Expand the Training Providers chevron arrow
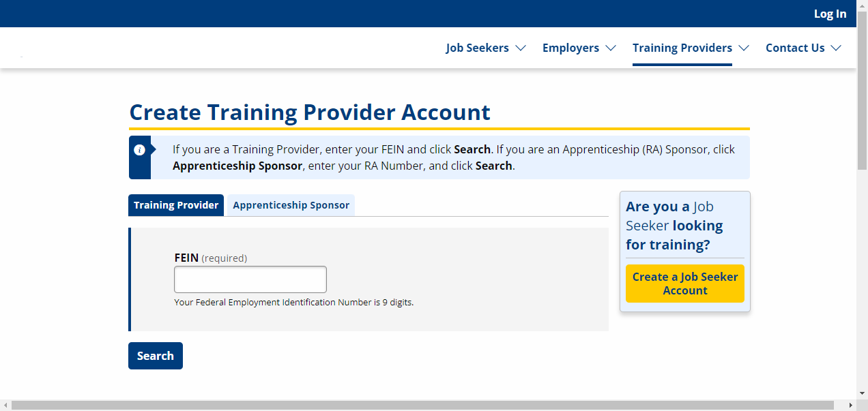The image size is (868, 411). click(x=743, y=48)
